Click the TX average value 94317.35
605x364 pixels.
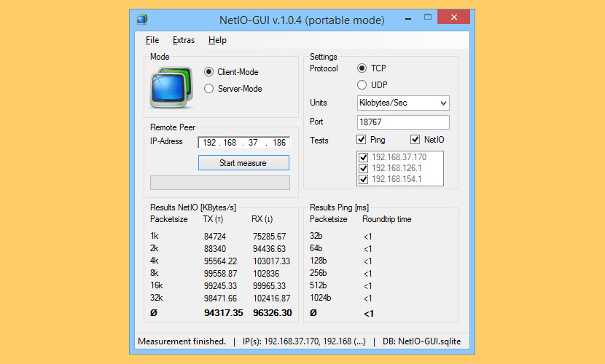pyautogui.click(x=223, y=313)
